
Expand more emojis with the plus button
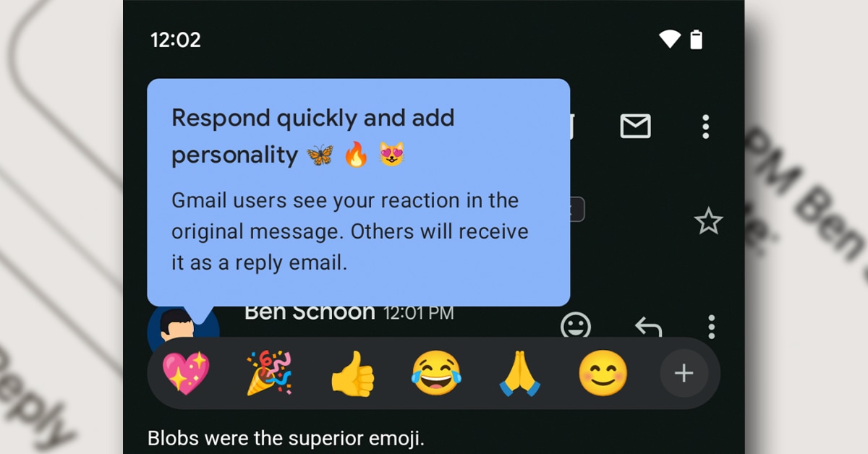[x=684, y=374]
